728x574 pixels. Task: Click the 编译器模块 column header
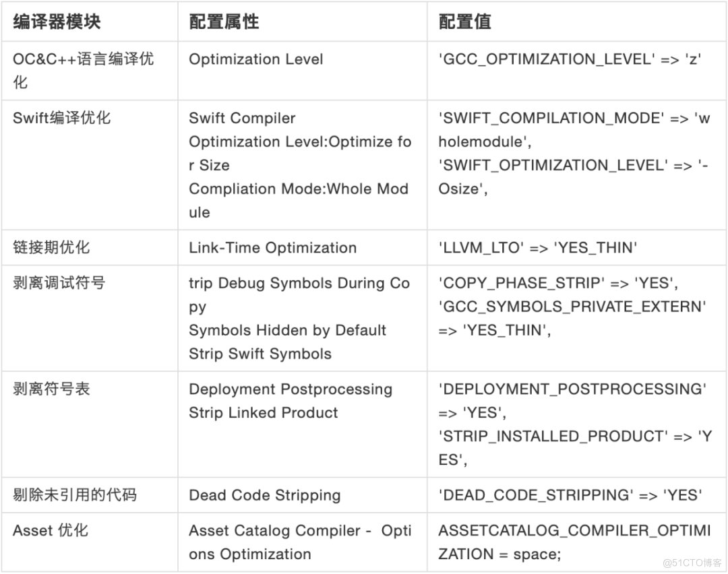pyautogui.click(x=57, y=22)
